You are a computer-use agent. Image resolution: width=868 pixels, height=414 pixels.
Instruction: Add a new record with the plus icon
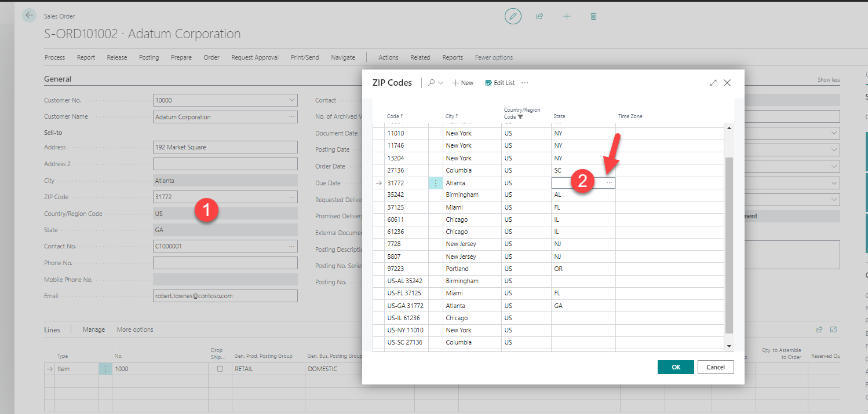coord(567,16)
